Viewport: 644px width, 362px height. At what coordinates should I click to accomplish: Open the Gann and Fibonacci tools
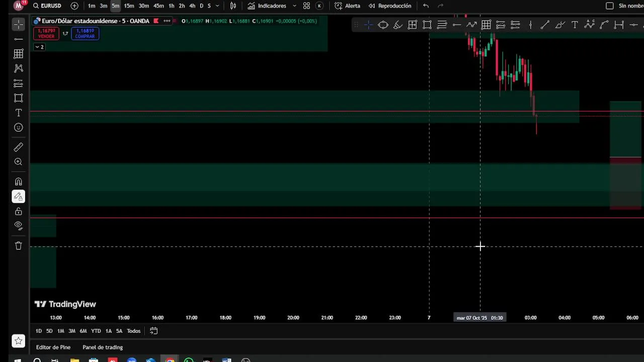click(x=19, y=53)
